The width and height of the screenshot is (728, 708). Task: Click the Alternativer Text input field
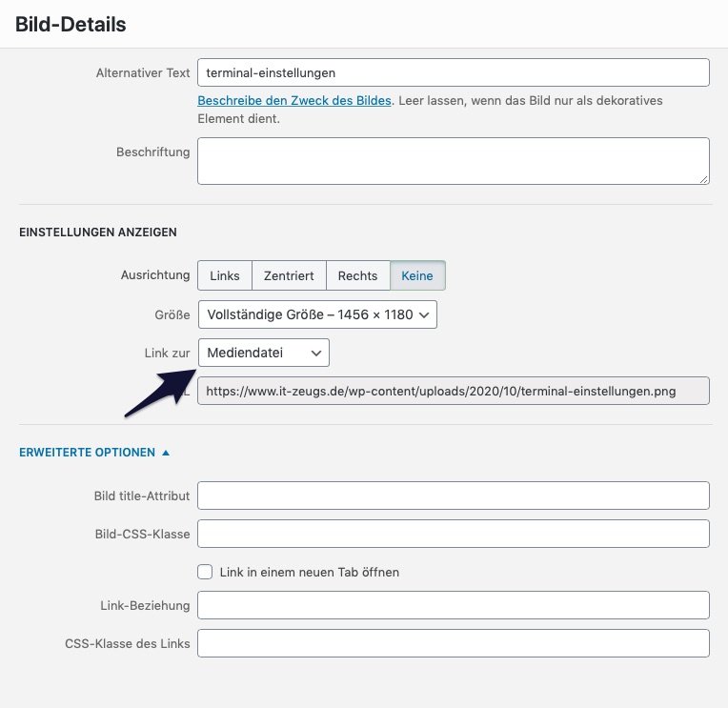tap(454, 72)
